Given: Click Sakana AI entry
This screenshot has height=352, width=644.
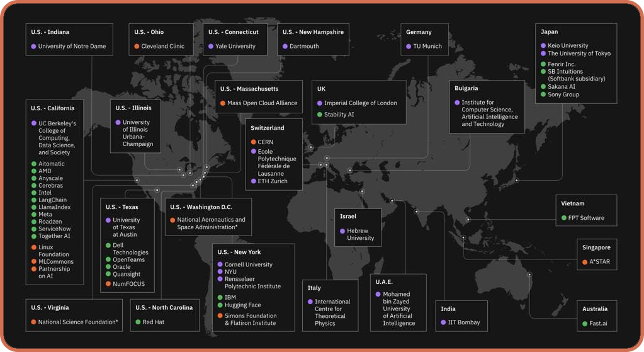Looking at the screenshot, I should (x=562, y=87).
